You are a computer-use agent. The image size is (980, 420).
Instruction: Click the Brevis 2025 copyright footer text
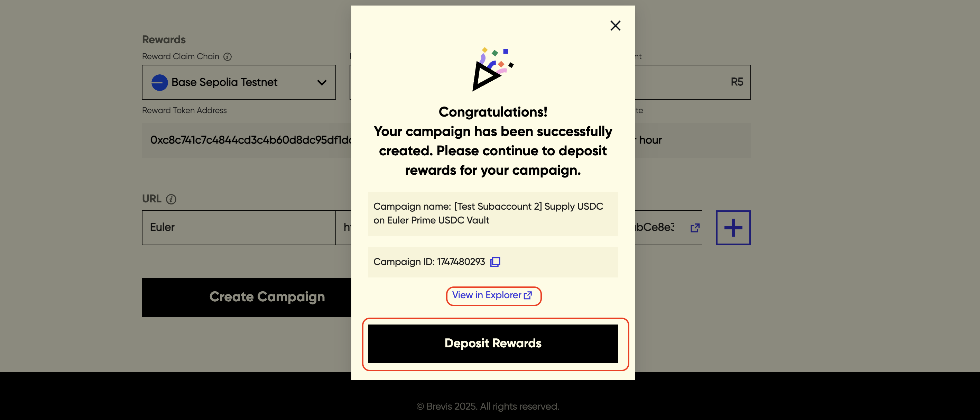[488, 406]
